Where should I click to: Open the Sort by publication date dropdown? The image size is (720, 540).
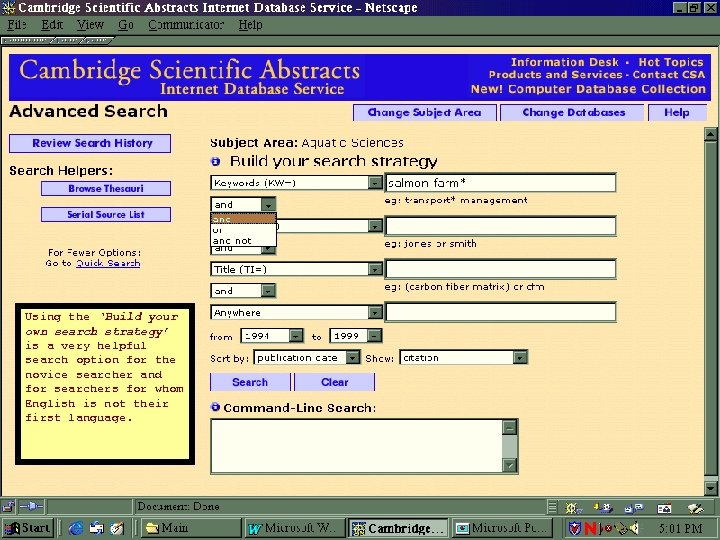353,357
